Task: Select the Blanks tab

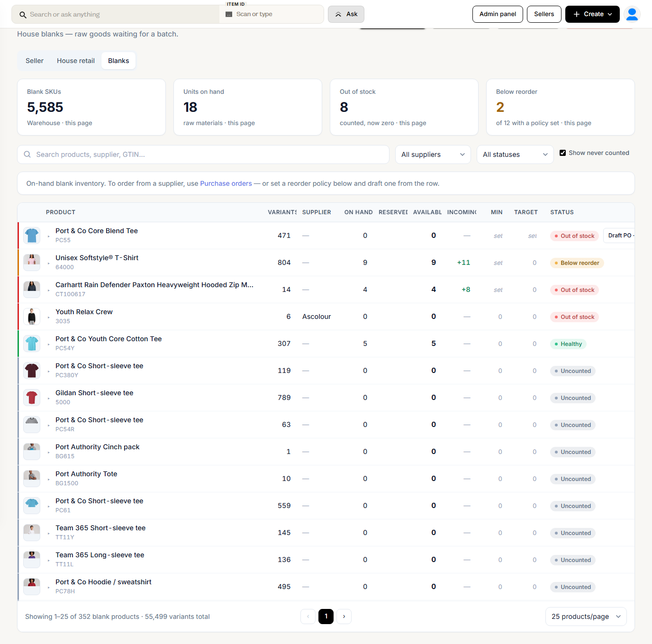Action: click(x=118, y=61)
